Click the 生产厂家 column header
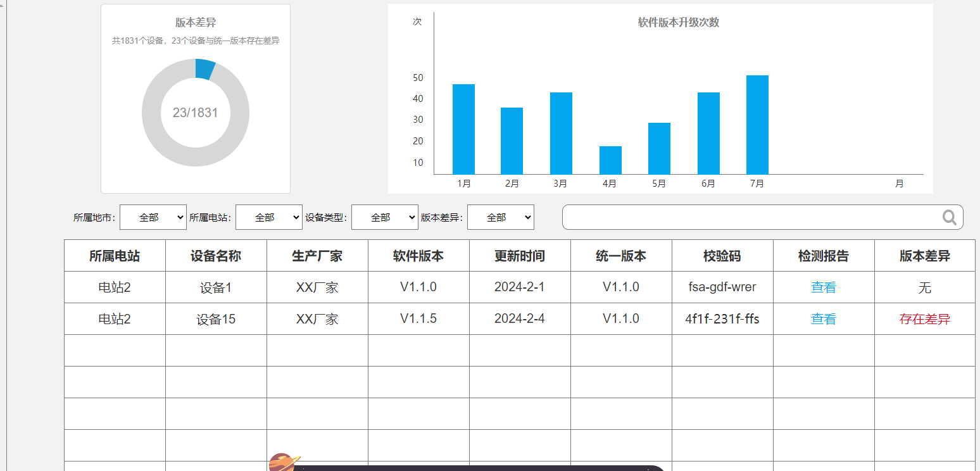This screenshot has width=980, height=471. pyautogui.click(x=317, y=256)
